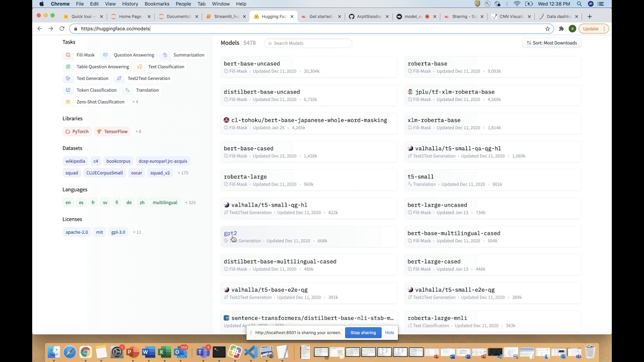The width and height of the screenshot is (644, 362).
Task: Expand the +11 more licenses
Action: (136, 232)
